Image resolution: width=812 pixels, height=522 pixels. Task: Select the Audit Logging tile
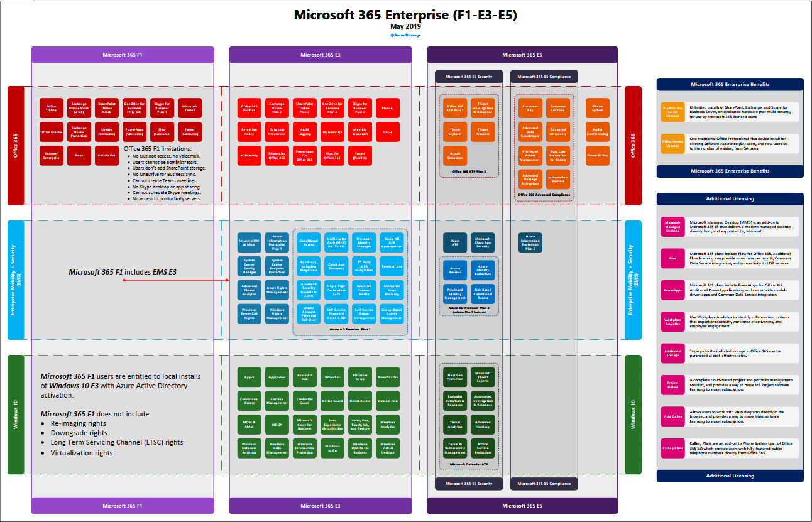(305, 131)
